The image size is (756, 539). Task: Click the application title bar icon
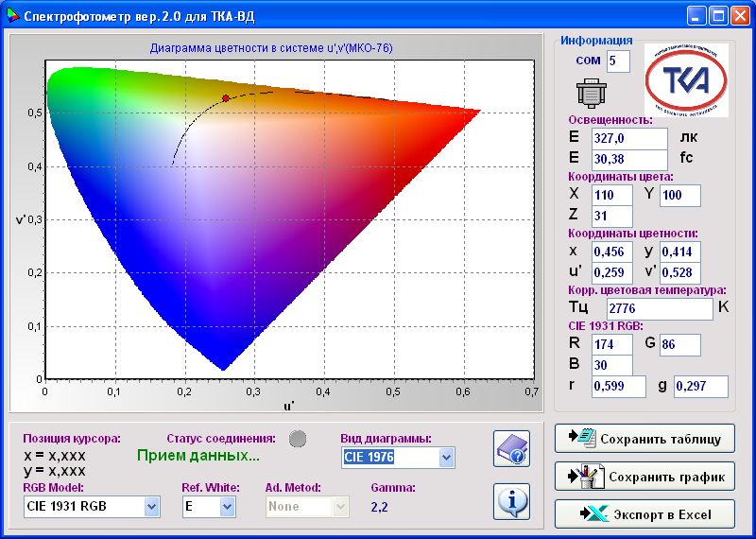pyautogui.click(x=11, y=16)
